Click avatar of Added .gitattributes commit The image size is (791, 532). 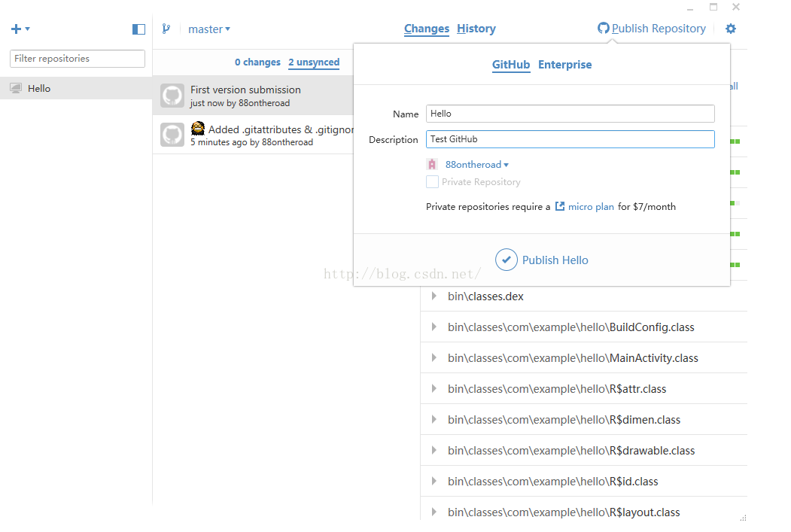(172, 135)
